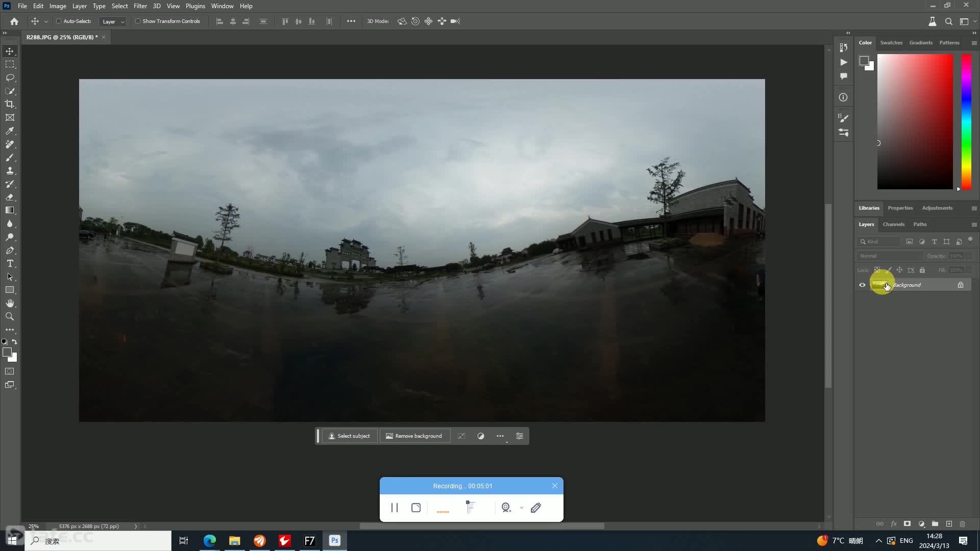Click the color field picker square
980x551 pixels.
click(x=915, y=121)
